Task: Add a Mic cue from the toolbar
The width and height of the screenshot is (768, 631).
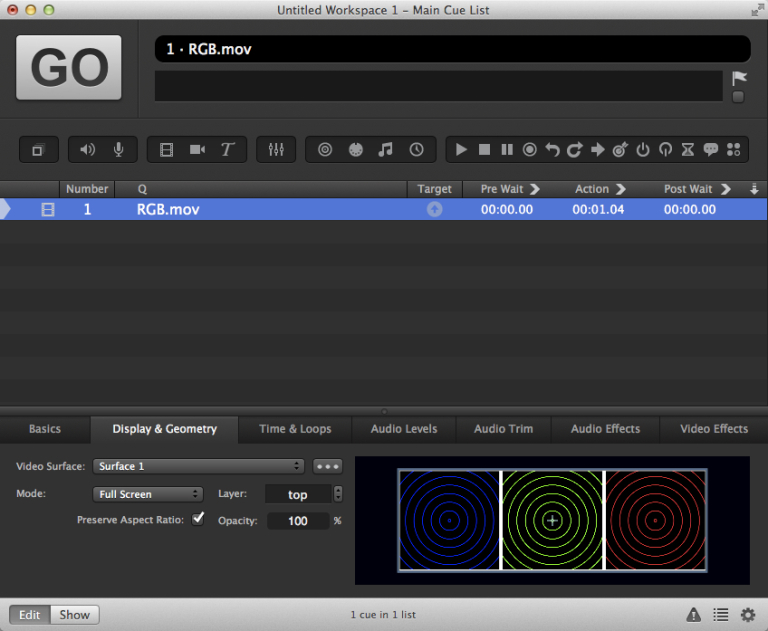Action: (x=118, y=150)
